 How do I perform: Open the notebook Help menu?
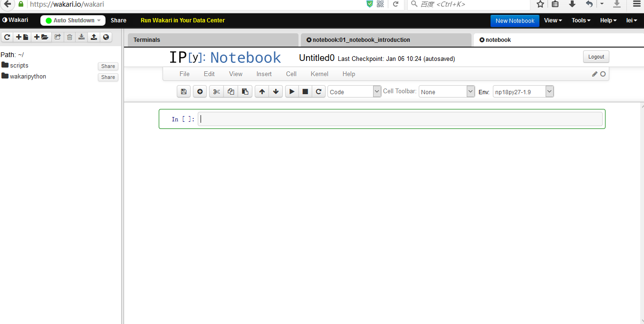349,74
